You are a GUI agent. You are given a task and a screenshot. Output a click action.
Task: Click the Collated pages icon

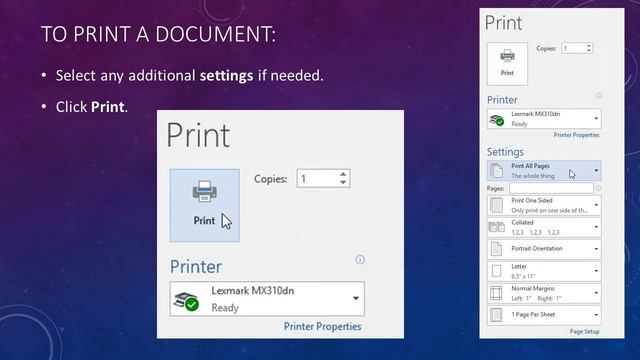[x=496, y=227]
